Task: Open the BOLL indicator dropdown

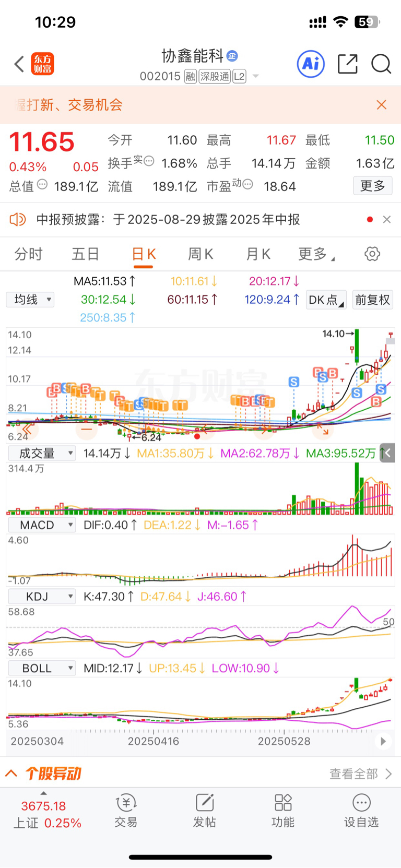Action: pyautogui.click(x=42, y=668)
